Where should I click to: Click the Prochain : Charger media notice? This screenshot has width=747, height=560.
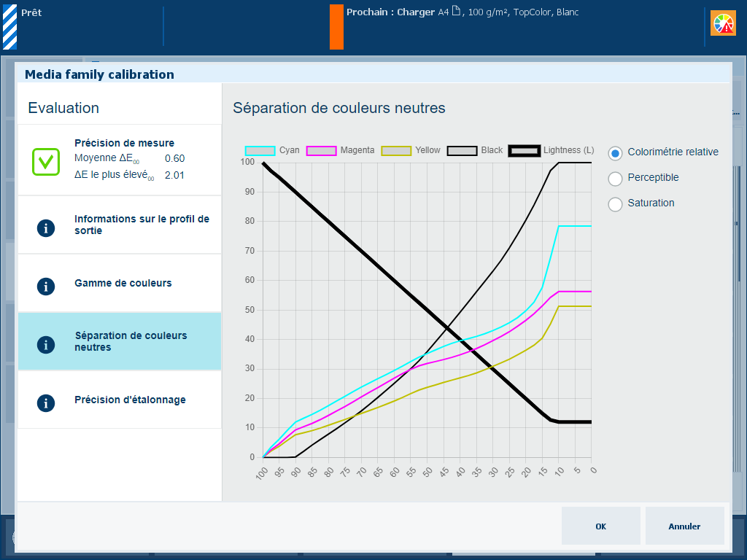click(x=462, y=12)
